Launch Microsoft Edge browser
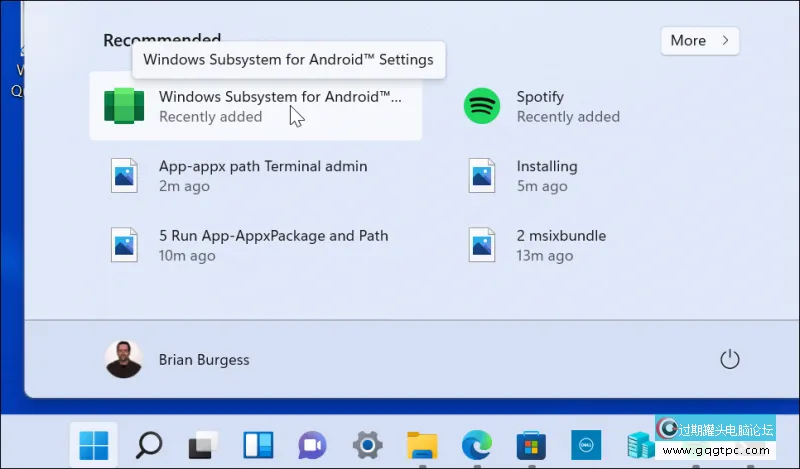 [476, 444]
